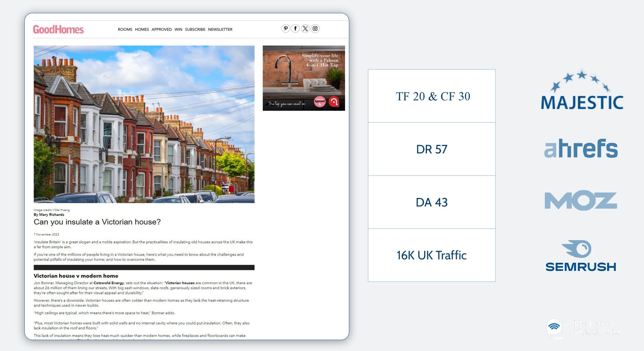Click the GoodHomes logo
Screen dimensions: 644x351
coord(58,30)
